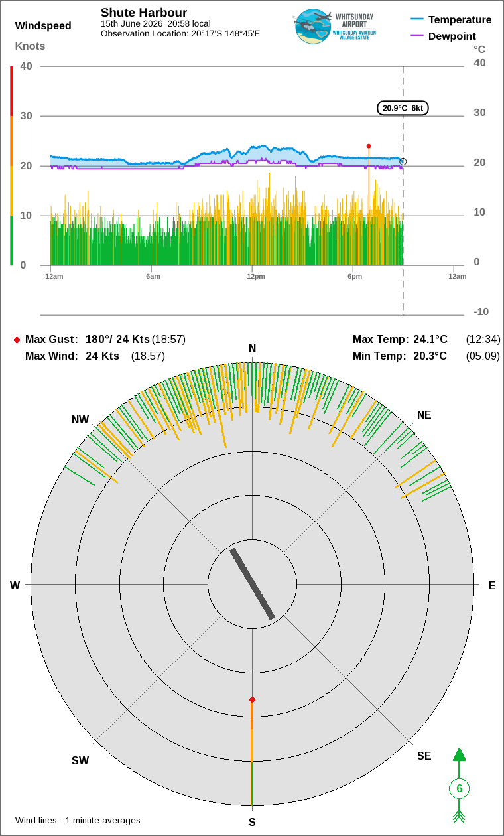Click the NE compass label
Image resolution: width=504 pixels, height=836 pixels.
424,415
